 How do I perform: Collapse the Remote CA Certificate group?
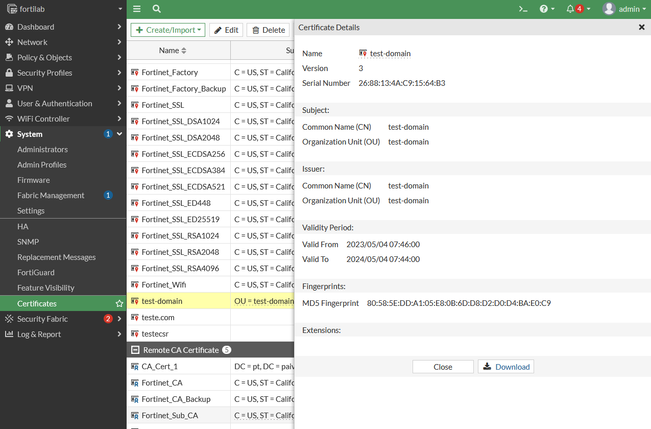[x=135, y=350]
